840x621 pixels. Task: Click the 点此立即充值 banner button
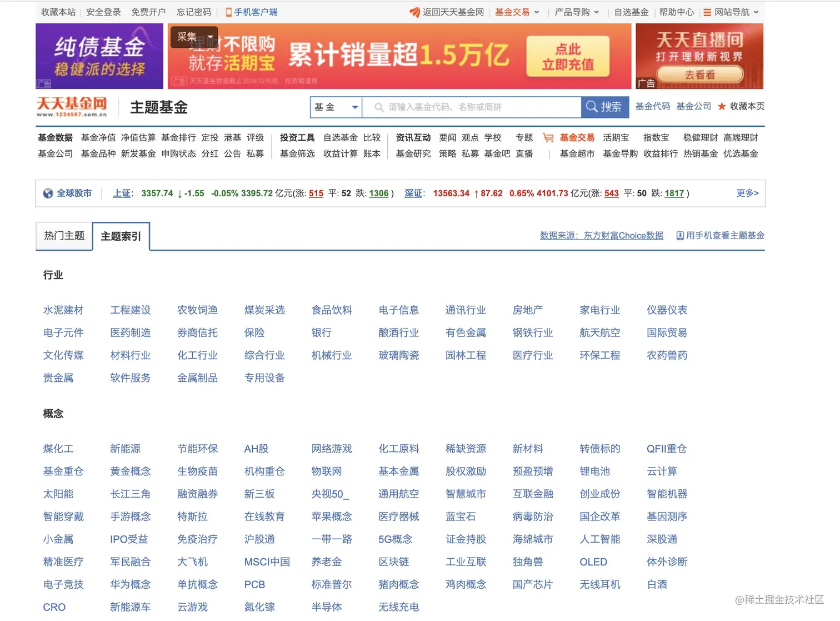pos(568,56)
